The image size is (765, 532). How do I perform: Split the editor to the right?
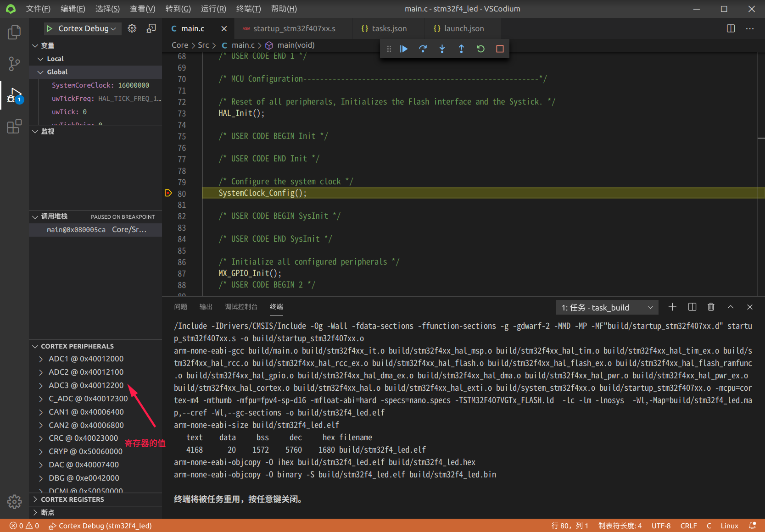point(731,28)
